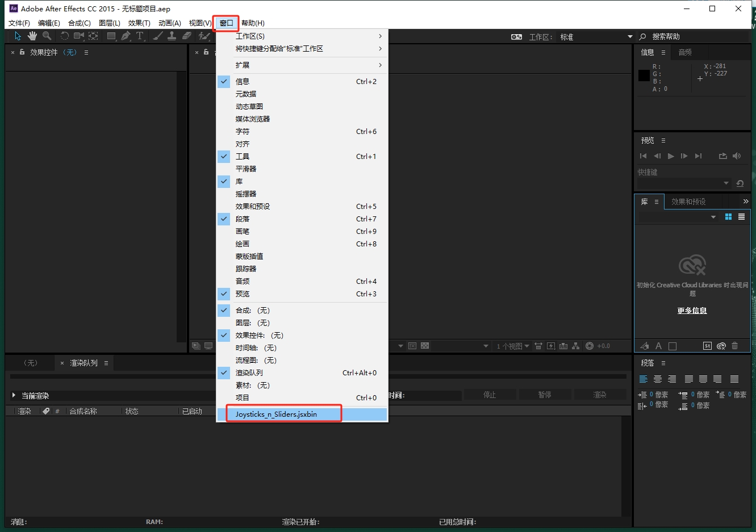Mute audio in Preview panel
The width and height of the screenshot is (756, 532).
coord(737,156)
